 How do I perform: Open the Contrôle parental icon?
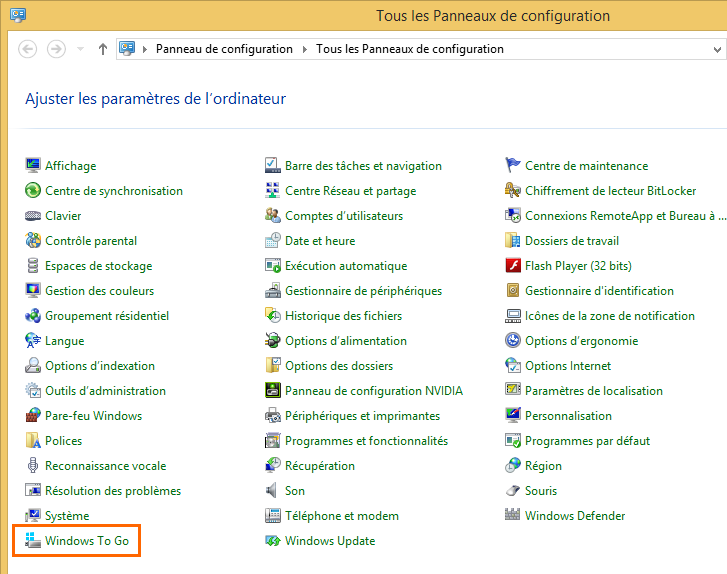pyautogui.click(x=33, y=240)
